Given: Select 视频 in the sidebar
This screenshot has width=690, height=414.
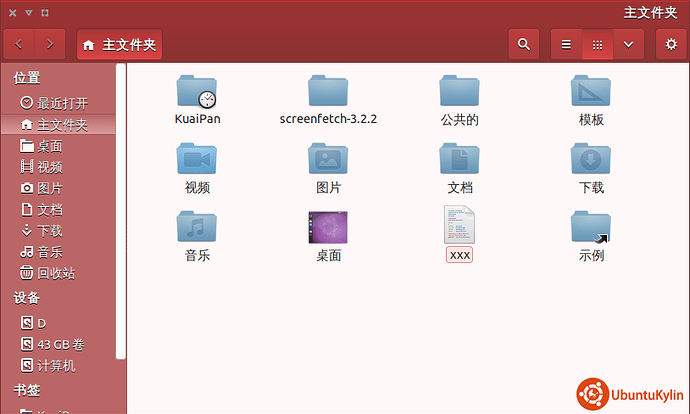Looking at the screenshot, I should coord(58,167).
